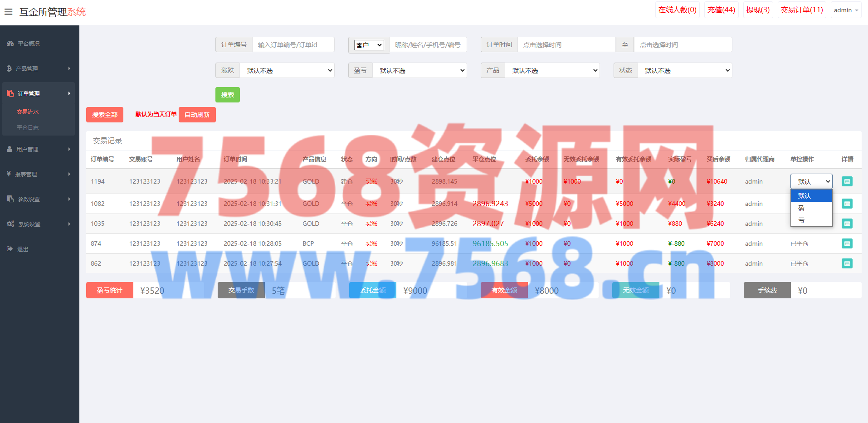Image resolution: width=868 pixels, height=423 pixels.
Task: Open the 状态 filter dropdown
Action: click(x=685, y=71)
